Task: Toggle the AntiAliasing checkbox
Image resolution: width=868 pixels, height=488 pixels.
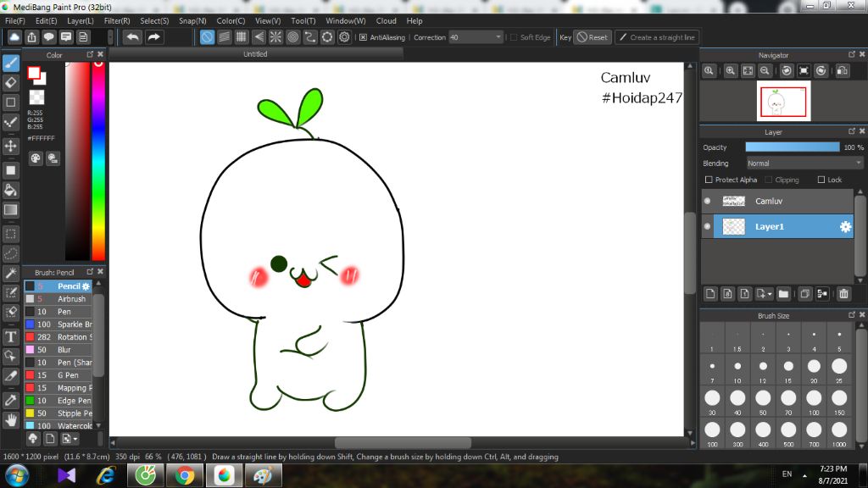Action: (363, 37)
